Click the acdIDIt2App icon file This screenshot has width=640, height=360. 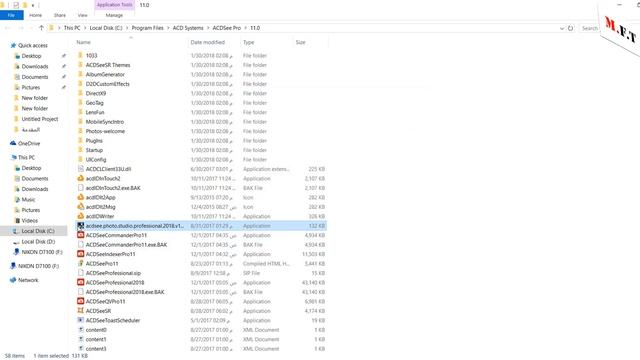pyautogui.click(x=80, y=197)
